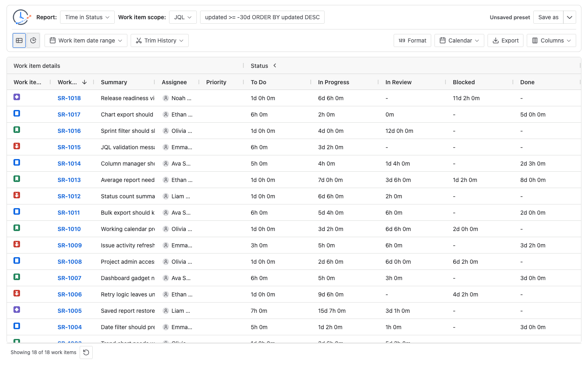Click the task type icon for SR-1008
The image size is (588, 368).
point(17,260)
